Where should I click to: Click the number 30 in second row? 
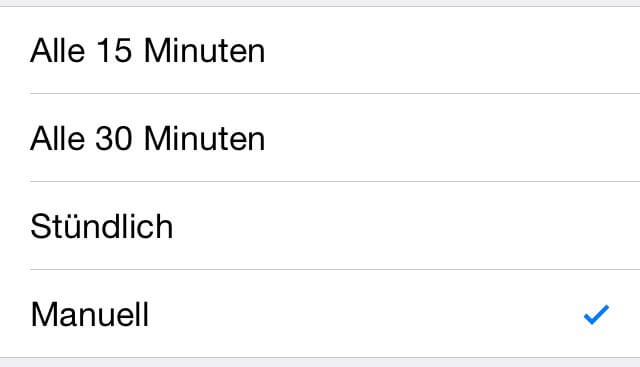coord(114,138)
